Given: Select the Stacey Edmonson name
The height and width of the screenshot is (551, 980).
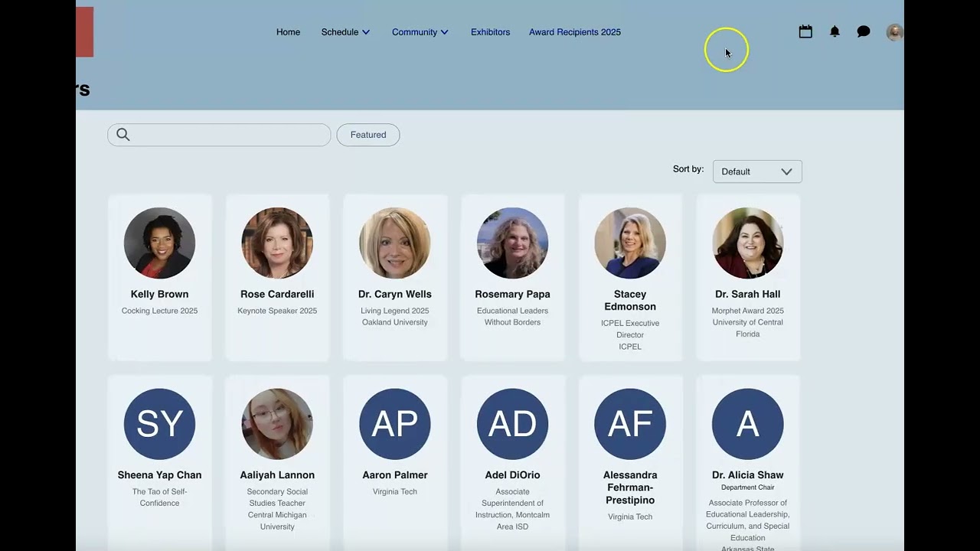Looking at the screenshot, I should (x=630, y=300).
